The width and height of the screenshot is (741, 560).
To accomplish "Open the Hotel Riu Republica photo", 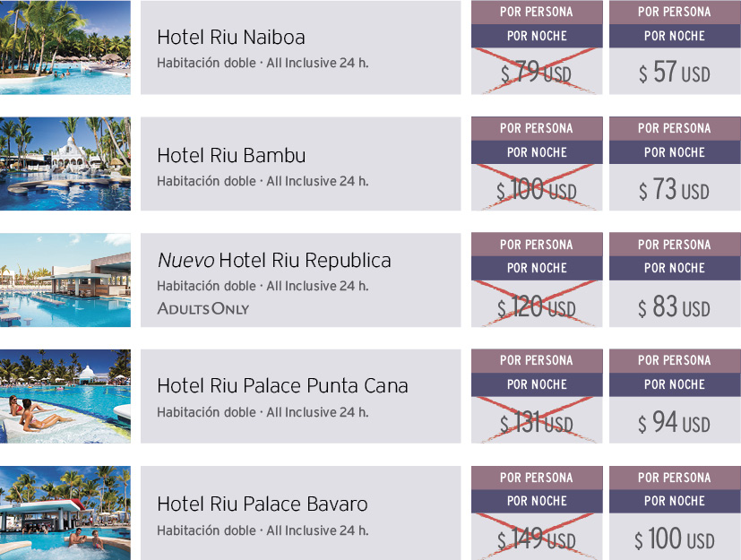I will [x=65, y=280].
